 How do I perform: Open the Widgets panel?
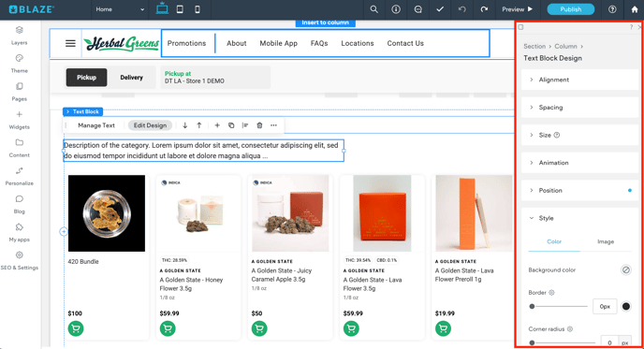click(19, 120)
